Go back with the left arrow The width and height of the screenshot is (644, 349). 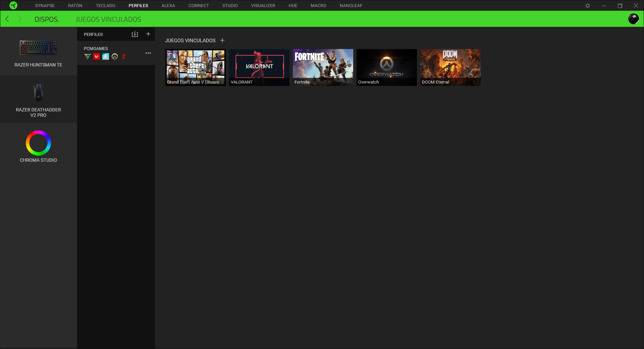(7, 19)
